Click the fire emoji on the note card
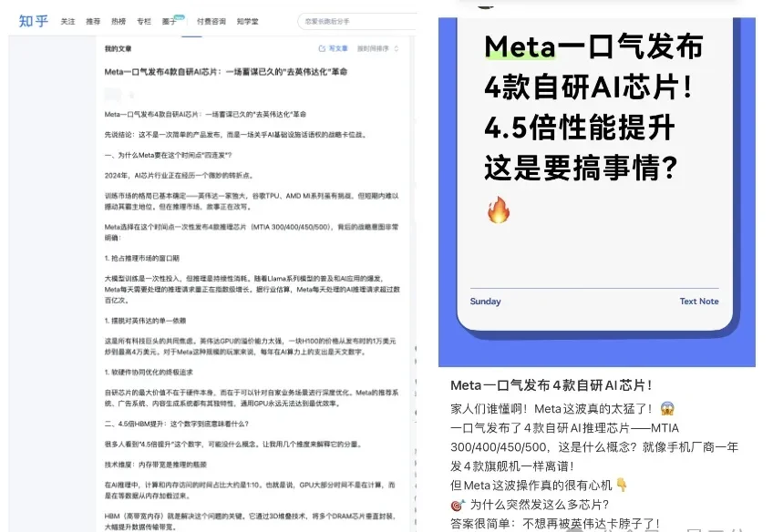The image size is (773, 532). click(x=499, y=211)
